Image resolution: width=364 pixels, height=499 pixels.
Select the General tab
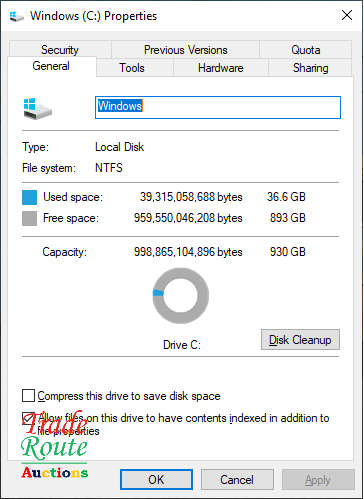point(51,66)
